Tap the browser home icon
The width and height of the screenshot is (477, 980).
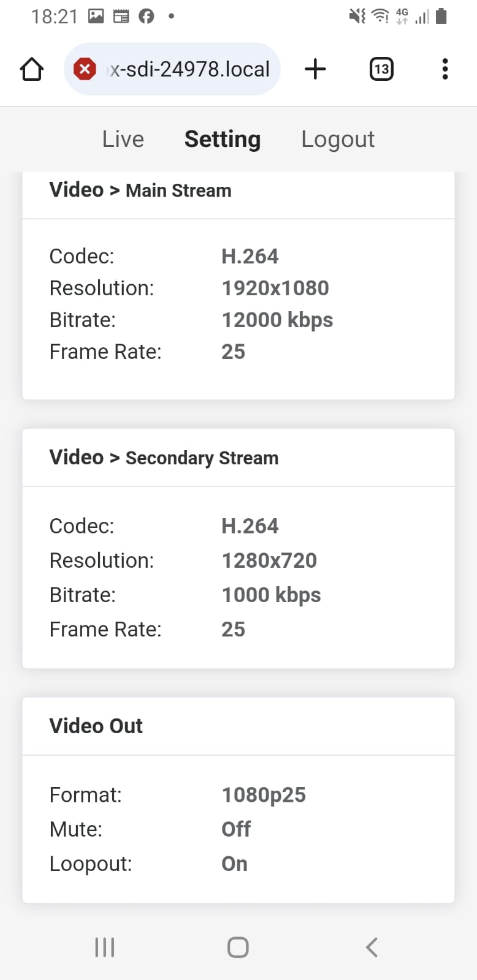(32, 69)
